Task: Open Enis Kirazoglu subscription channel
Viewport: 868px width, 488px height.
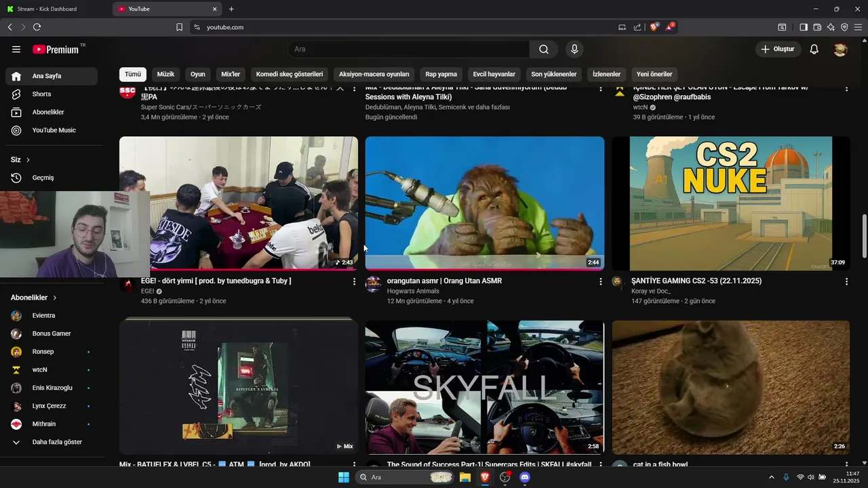Action: [52, 388]
